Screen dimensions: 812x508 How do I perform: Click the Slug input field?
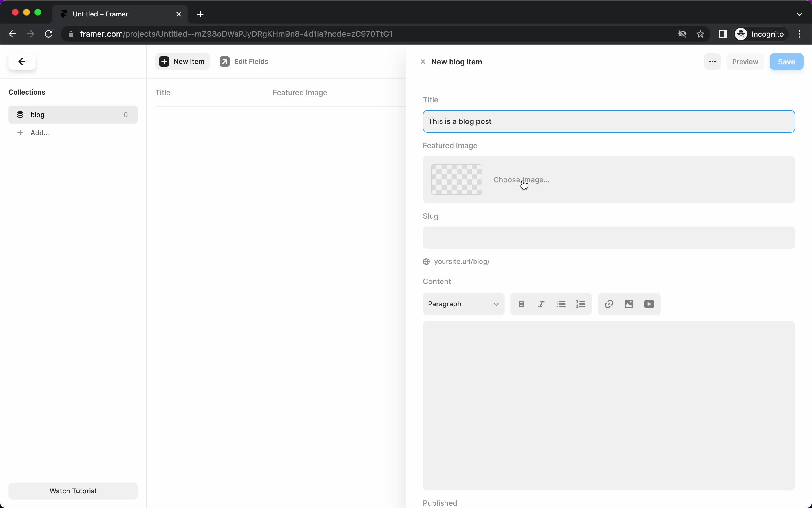(609, 238)
